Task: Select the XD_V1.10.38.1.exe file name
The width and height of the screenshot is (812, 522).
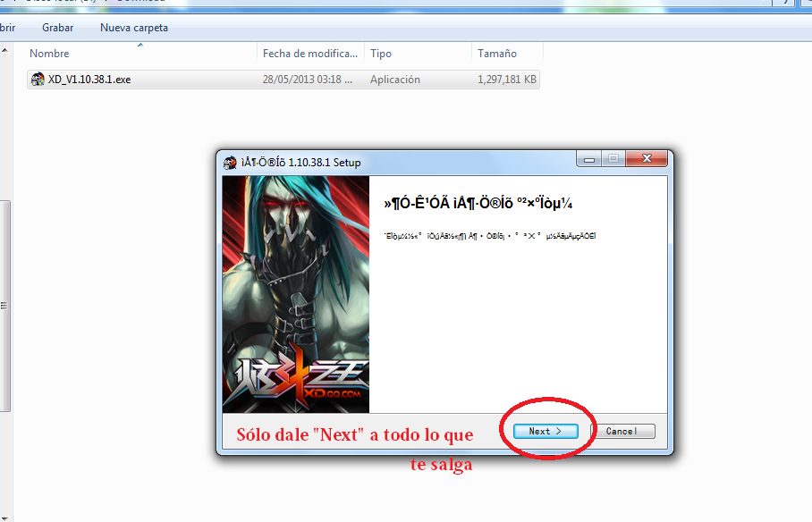Action: click(x=89, y=80)
